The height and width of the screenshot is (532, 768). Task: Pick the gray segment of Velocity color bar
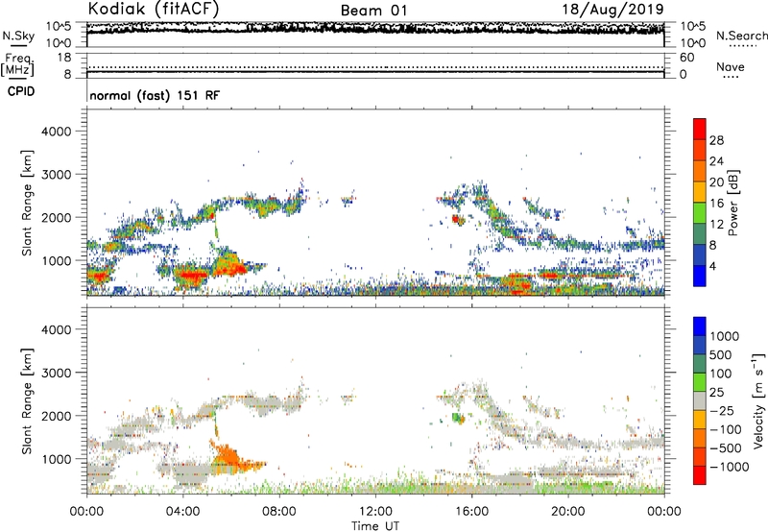pos(700,400)
